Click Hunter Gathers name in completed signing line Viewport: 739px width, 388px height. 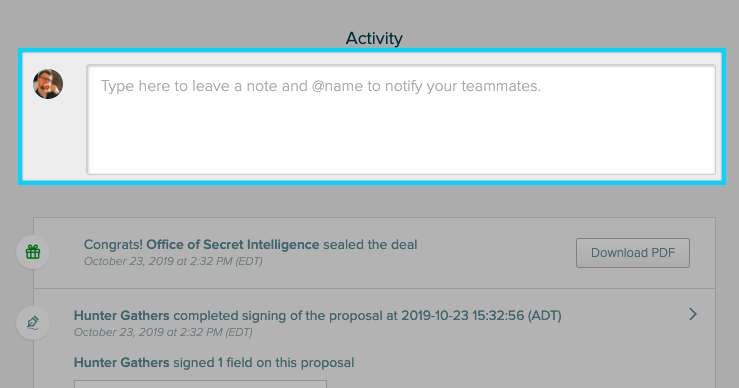(x=122, y=315)
